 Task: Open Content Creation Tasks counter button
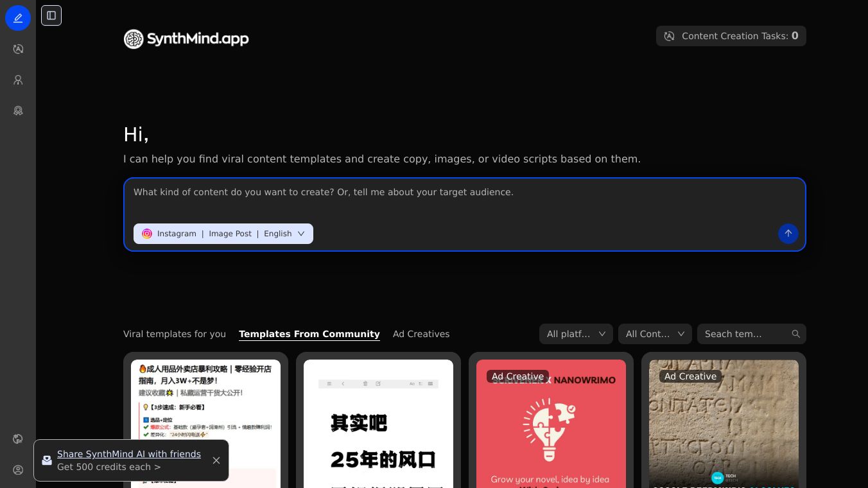(731, 36)
